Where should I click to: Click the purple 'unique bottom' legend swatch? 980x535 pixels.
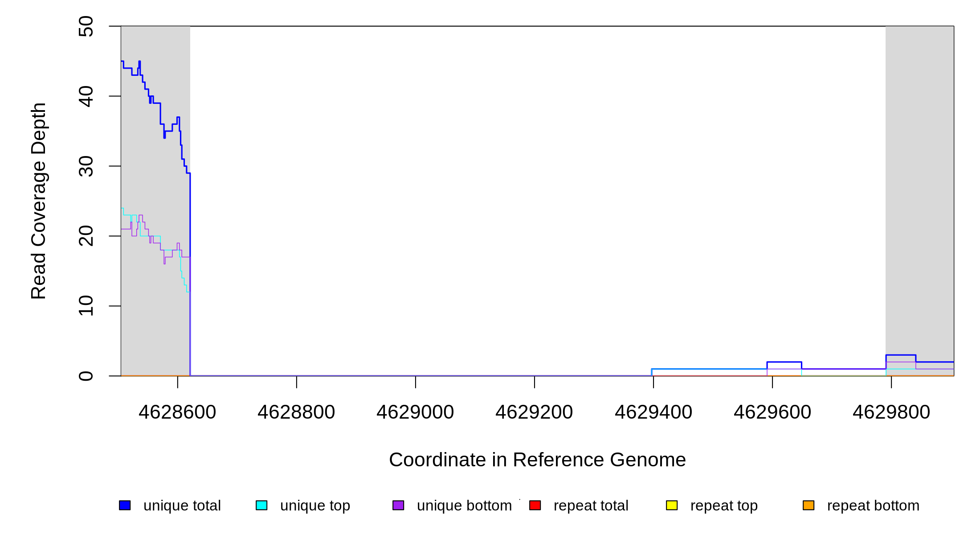click(x=398, y=505)
